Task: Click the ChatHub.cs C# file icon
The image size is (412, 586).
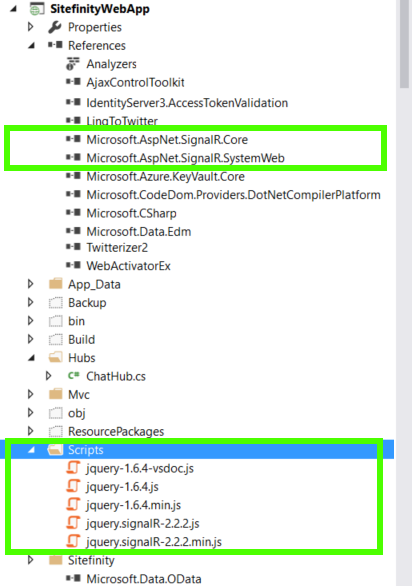Action: 73,376
